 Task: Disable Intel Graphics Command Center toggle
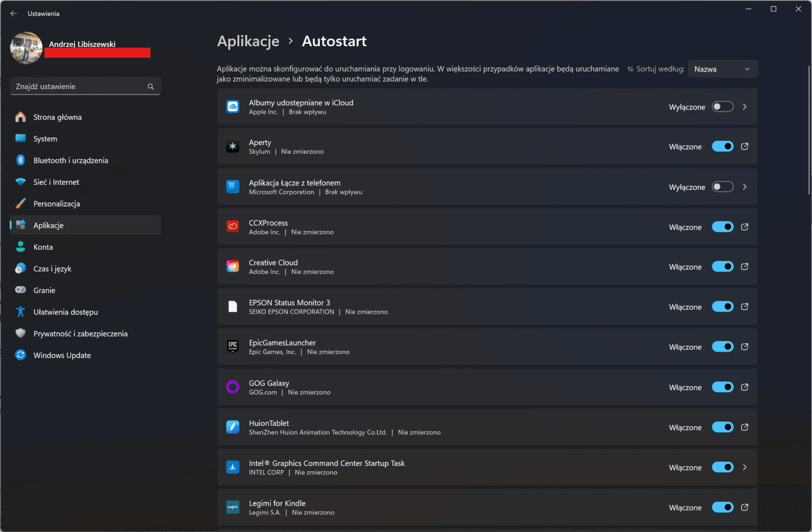[x=723, y=467]
